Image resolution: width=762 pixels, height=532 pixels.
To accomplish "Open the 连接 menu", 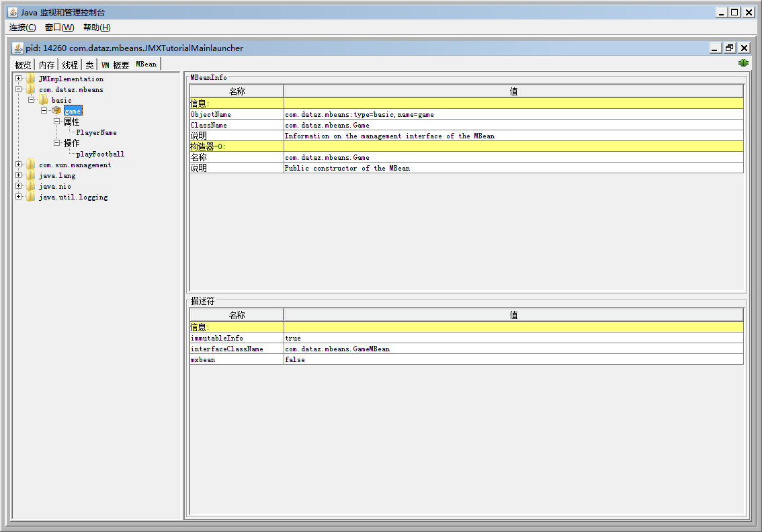I will point(22,28).
